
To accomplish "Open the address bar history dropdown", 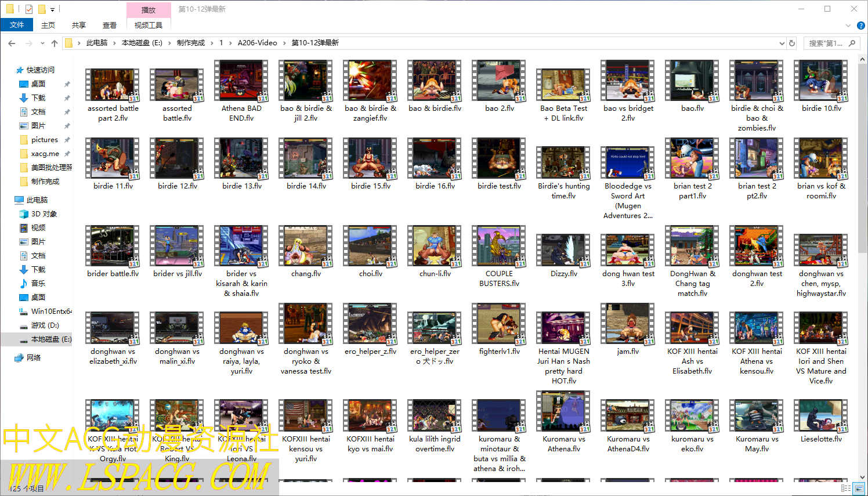I will tap(782, 44).
